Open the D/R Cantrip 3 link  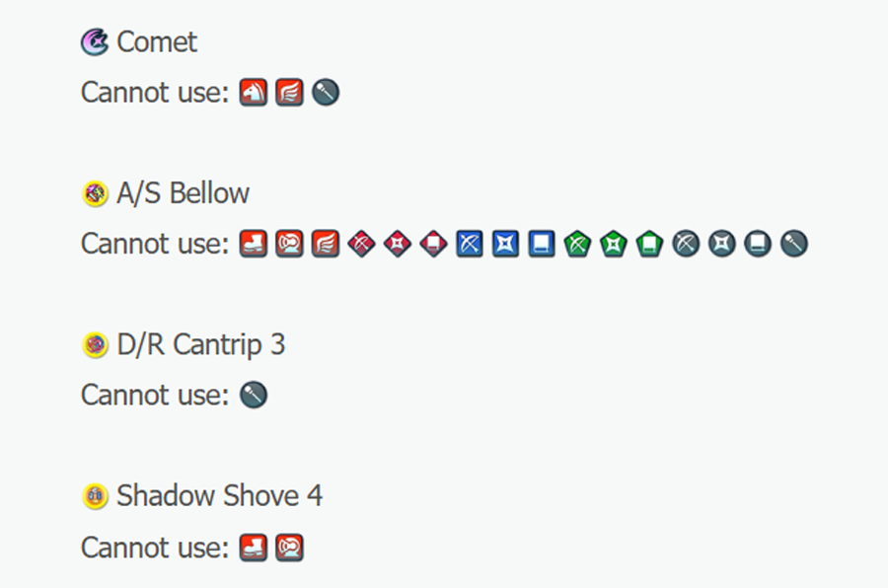point(200,345)
